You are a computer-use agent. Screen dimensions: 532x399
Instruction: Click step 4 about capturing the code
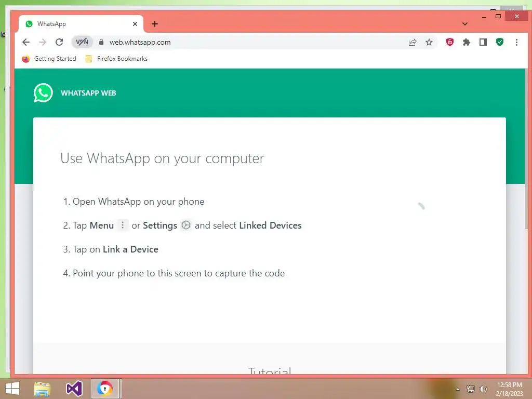coord(174,273)
